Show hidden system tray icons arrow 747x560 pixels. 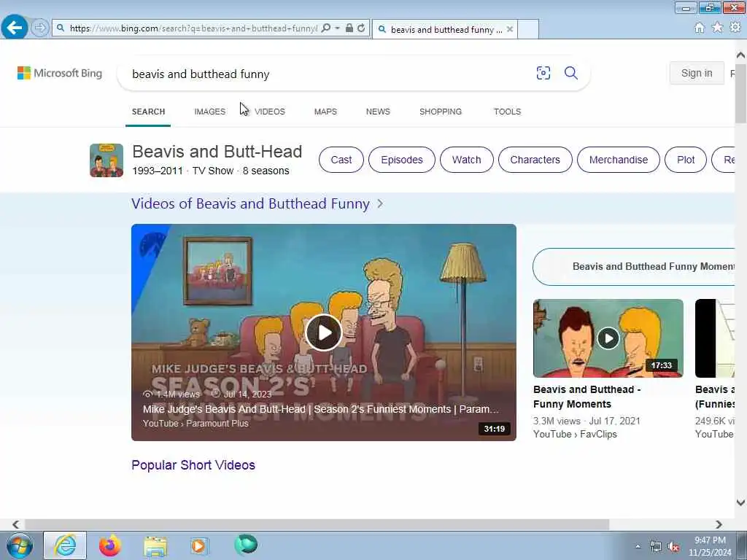[638, 547]
